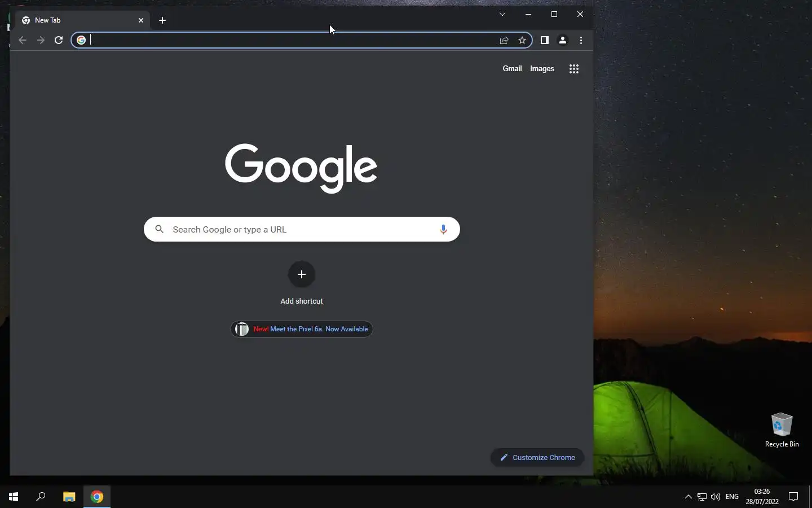Close the New Tab browser tab
The height and width of the screenshot is (508, 812).
[141, 20]
